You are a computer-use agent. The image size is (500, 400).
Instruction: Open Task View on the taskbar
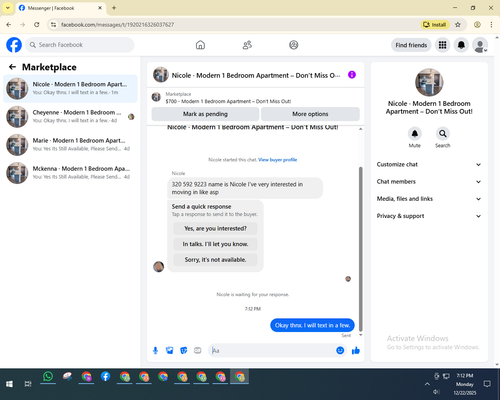pyautogui.click(x=28, y=384)
